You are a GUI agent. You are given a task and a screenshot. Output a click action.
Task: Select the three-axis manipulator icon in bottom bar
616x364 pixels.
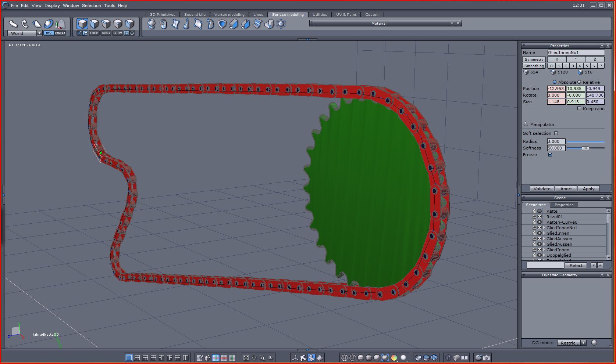(x=295, y=358)
